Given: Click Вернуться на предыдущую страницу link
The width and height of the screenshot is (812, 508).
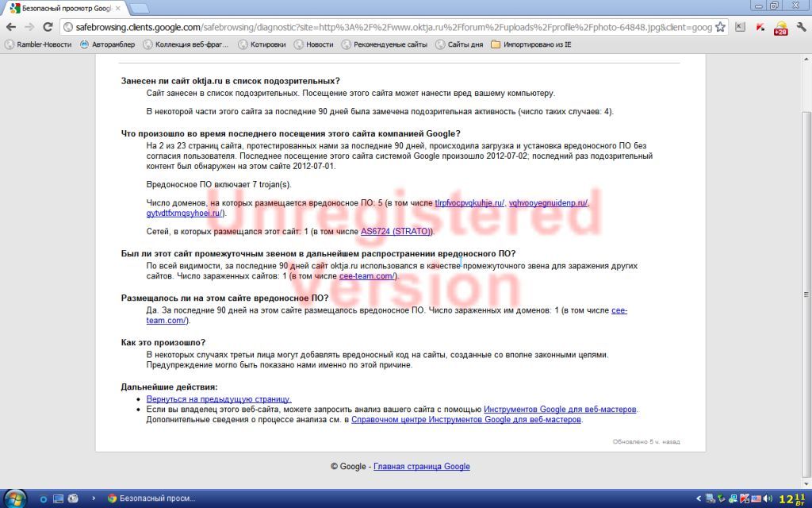Looking at the screenshot, I should pos(219,399).
